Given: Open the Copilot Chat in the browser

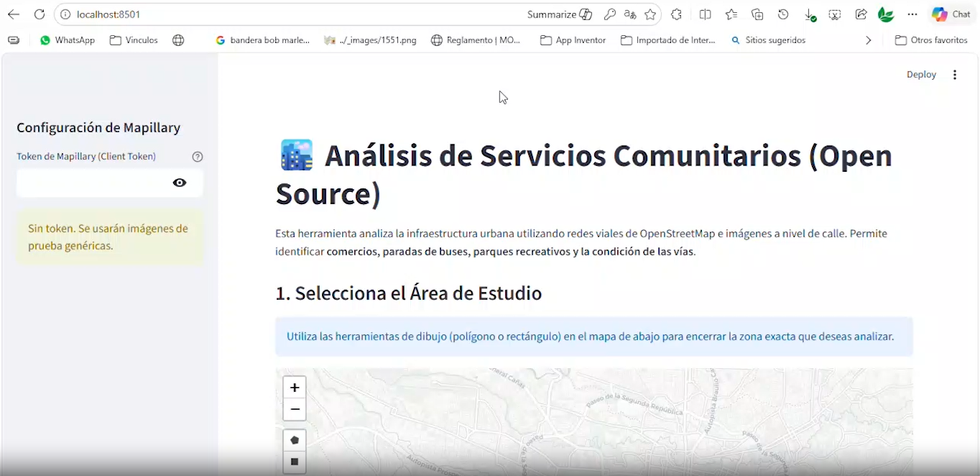Looking at the screenshot, I should click(x=950, y=14).
